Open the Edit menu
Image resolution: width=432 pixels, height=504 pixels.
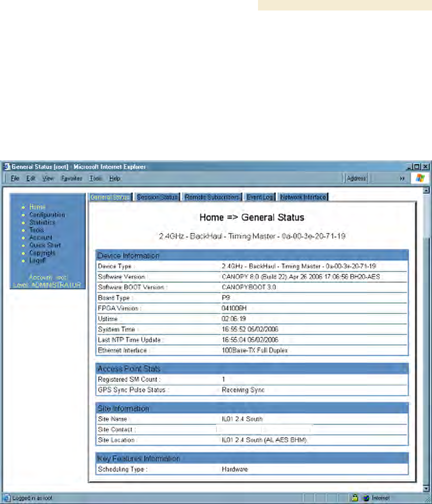pos(30,178)
